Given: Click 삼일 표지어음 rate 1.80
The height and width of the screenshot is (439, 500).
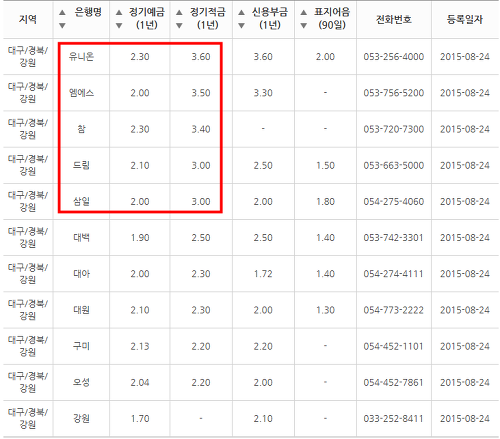Looking at the screenshot, I should point(325,202).
